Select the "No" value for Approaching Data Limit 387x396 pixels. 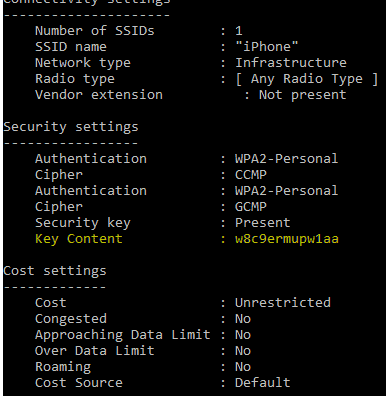coord(243,335)
